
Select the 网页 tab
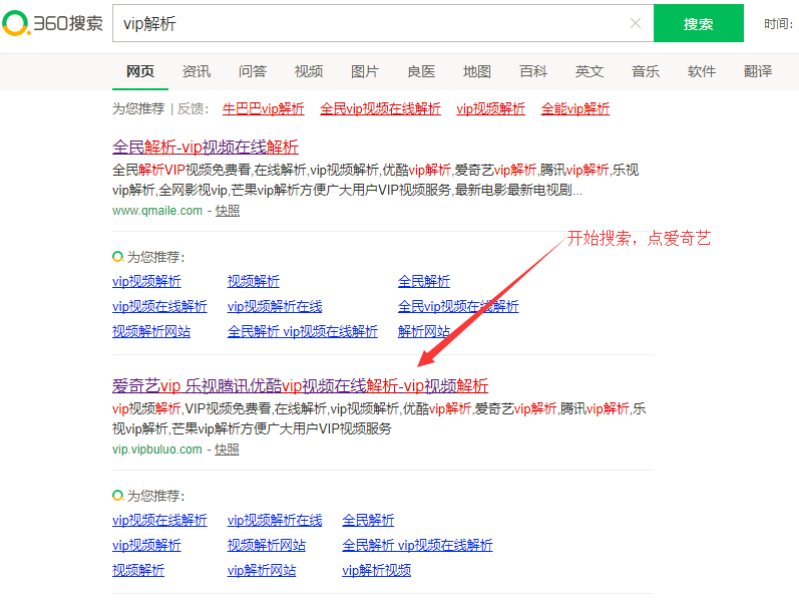pos(140,71)
